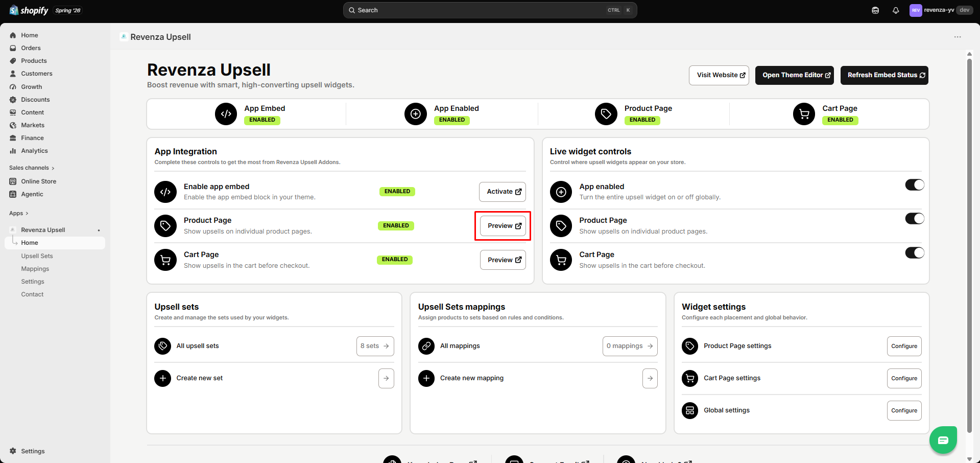Expand the Apps section in sidebar

19,213
